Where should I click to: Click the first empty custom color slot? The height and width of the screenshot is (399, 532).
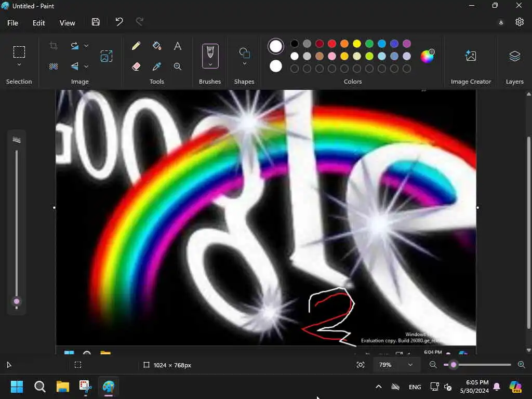pyautogui.click(x=295, y=69)
